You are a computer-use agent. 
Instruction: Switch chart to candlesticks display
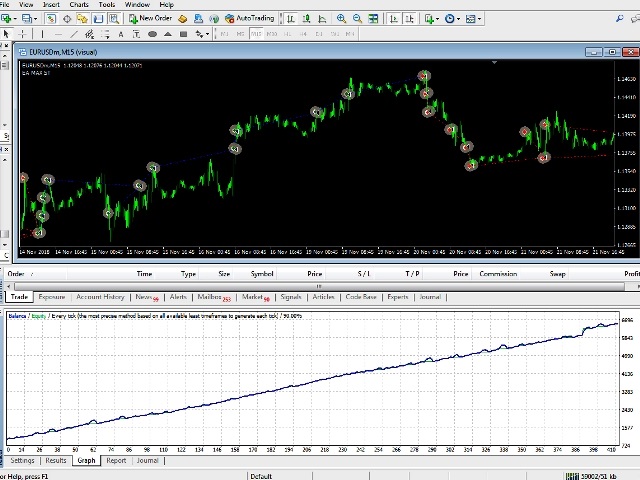307,18
